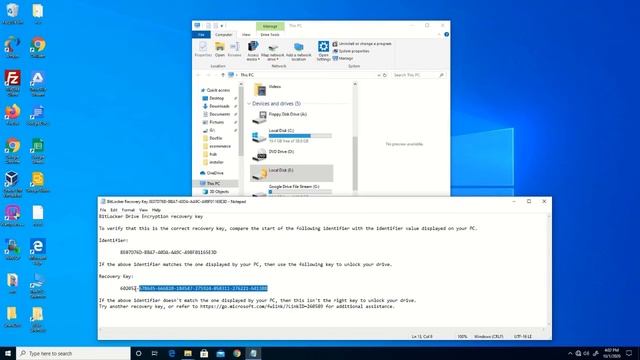Select Local Disk (C:) drive
Image resolution: width=640 pixels, height=360 pixels.
pos(291,136)
